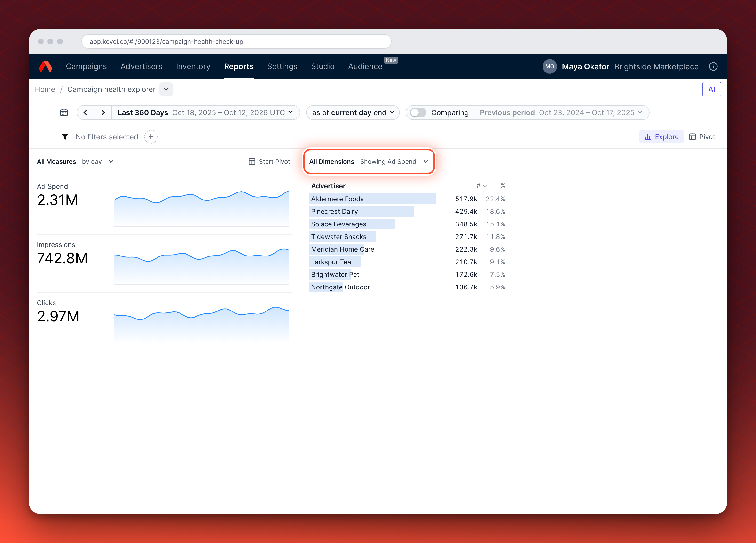
Task: Go to next date range arrow
Action: pos(103,113)
